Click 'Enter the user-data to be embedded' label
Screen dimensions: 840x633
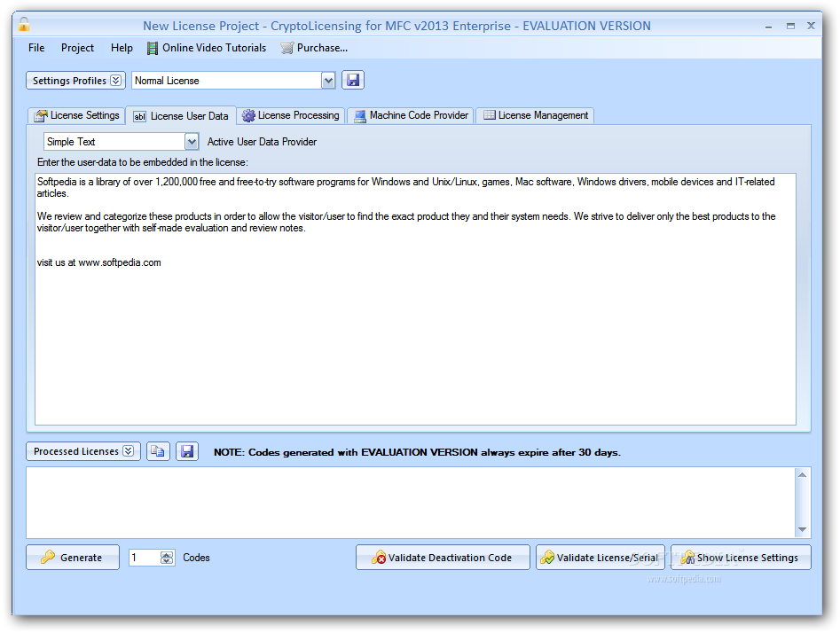click(143, 162)
